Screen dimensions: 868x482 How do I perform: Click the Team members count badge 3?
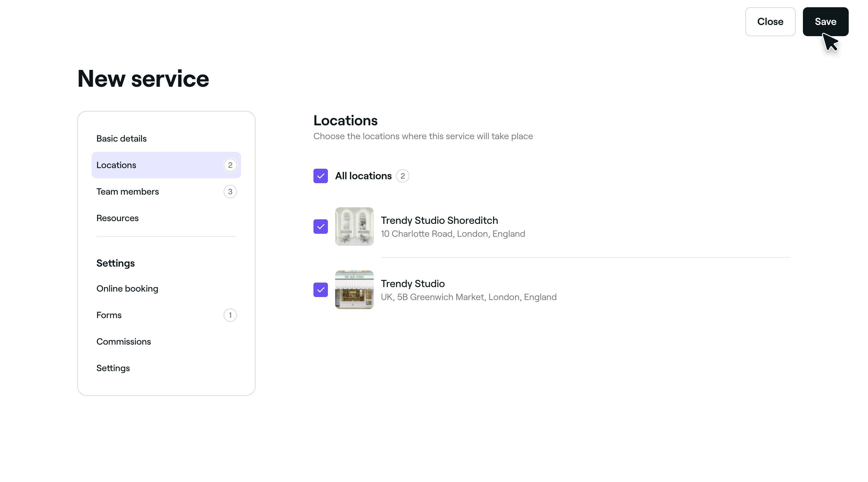click(230, 192)
